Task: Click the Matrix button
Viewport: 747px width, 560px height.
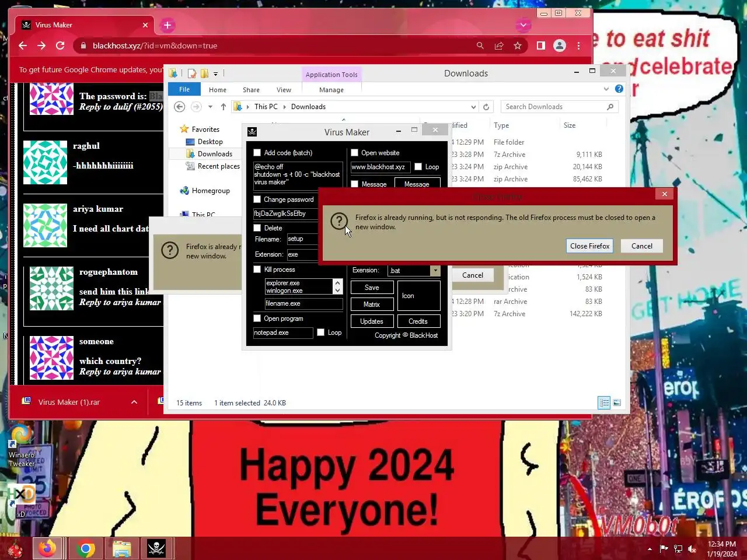Action: [x=372, y=304]
